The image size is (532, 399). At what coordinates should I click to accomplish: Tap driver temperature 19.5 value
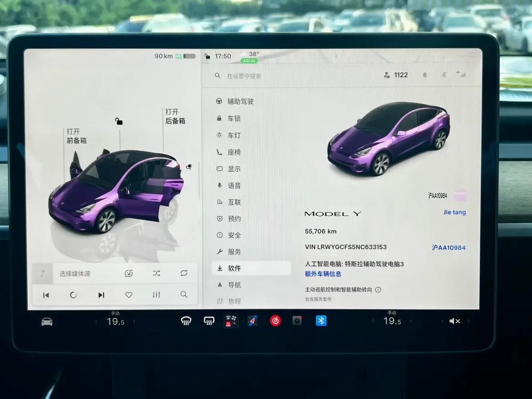[115, 321]
